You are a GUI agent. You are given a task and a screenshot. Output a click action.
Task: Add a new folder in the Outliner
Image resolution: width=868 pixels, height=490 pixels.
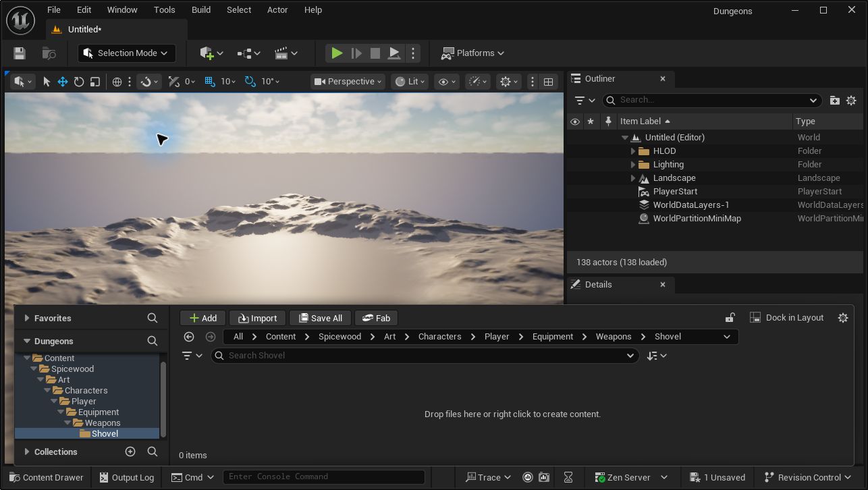click(835, 100)
